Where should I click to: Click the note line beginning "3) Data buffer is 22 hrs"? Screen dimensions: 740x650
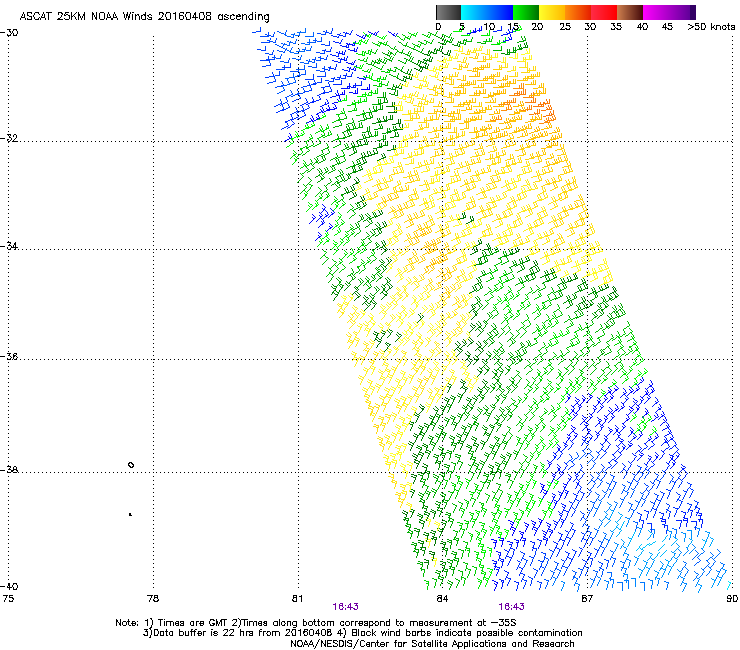click(362, 633)
